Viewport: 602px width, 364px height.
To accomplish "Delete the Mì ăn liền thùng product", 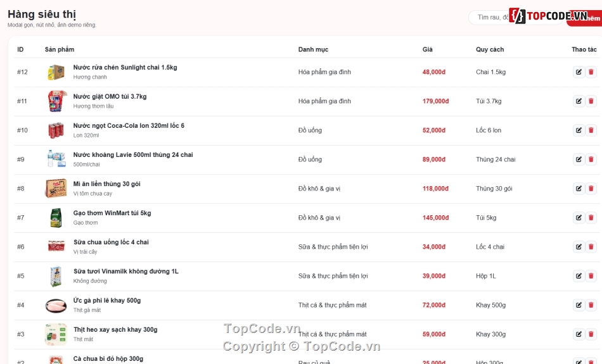I will pyautogui.click(x=591, y=188).
